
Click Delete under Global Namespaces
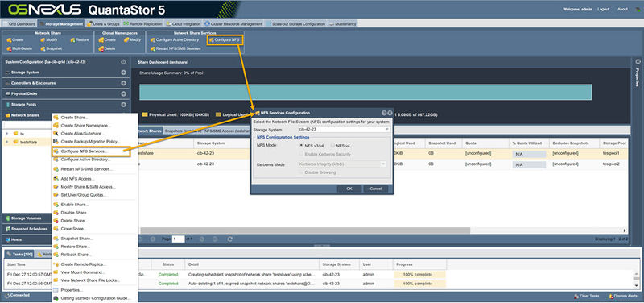click(107, 48)
